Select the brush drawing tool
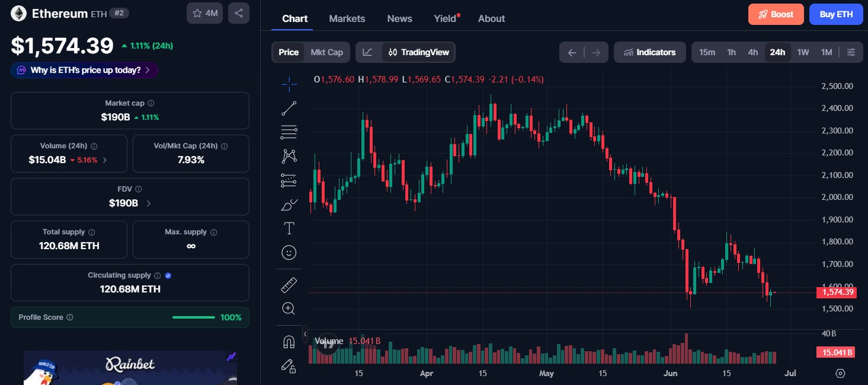The height and width of the screenshot is (385, 868). point(289,205)
